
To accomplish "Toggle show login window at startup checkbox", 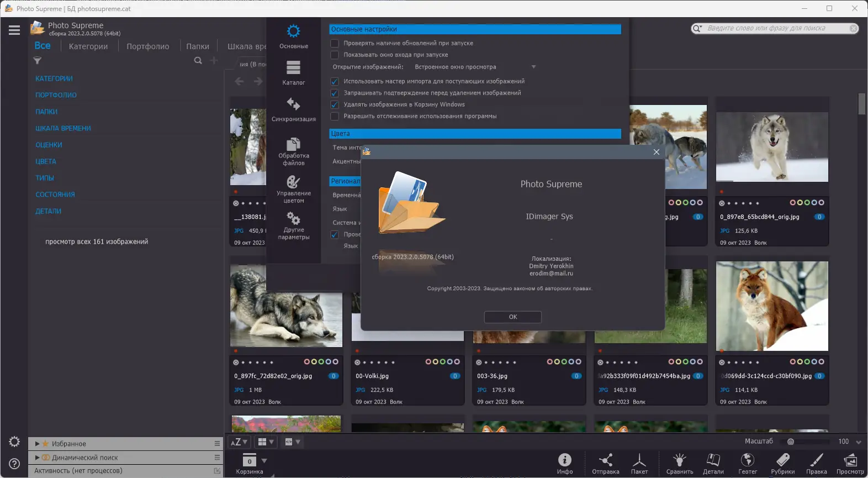I will point(335,55).
